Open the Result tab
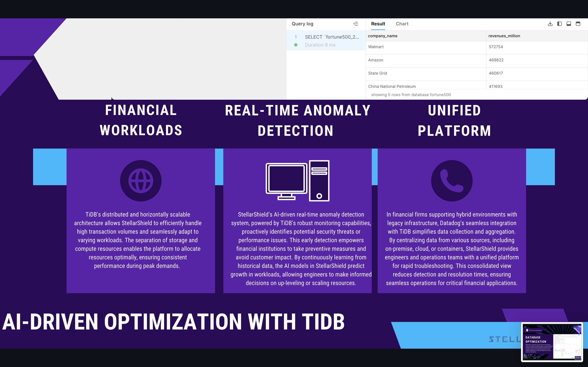588x367 pixels. (x=378, y=24)
